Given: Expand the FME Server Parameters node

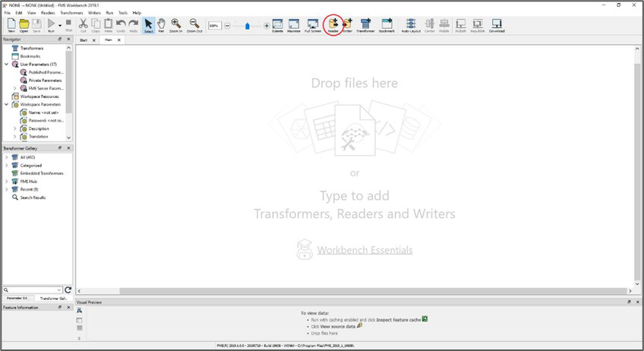Looking at the screenshot, I should pos(14,88).
